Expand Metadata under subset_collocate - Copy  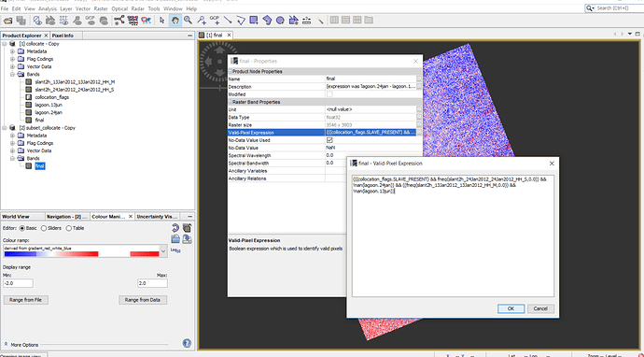pos(12,136)
